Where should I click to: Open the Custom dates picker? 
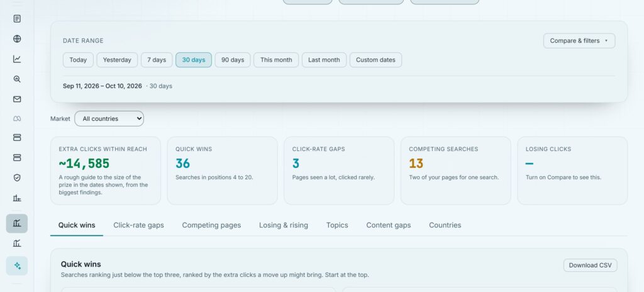[x=375, y=60]
